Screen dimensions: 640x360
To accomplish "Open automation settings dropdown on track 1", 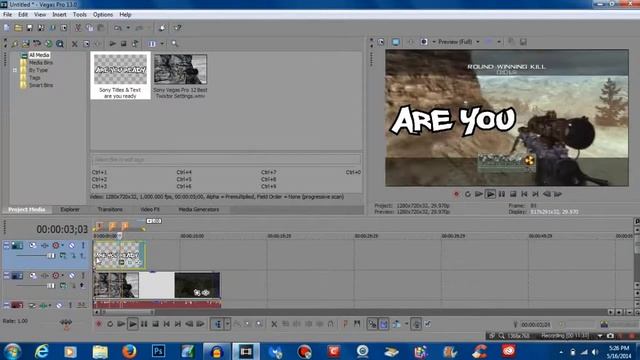I will coord(62,245).
